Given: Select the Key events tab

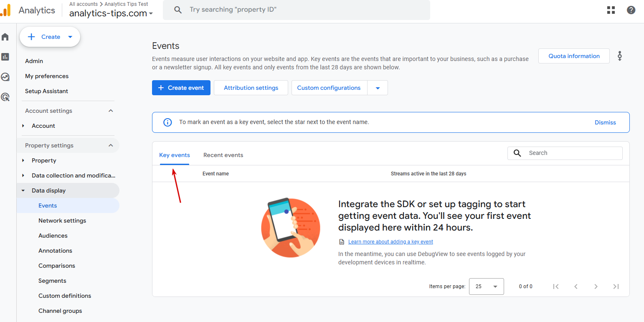Looking at the screenshot, I should 175,155.
